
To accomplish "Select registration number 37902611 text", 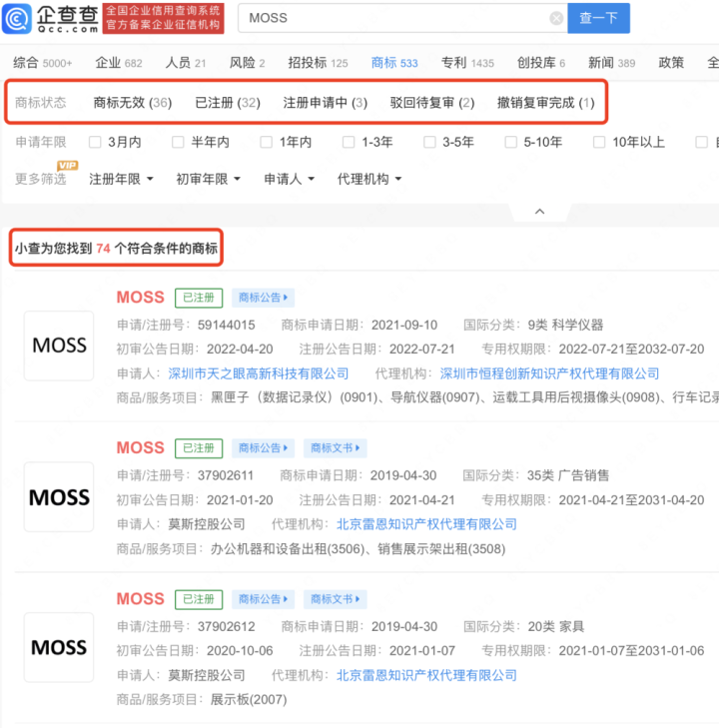I will (x=225, y=476).
